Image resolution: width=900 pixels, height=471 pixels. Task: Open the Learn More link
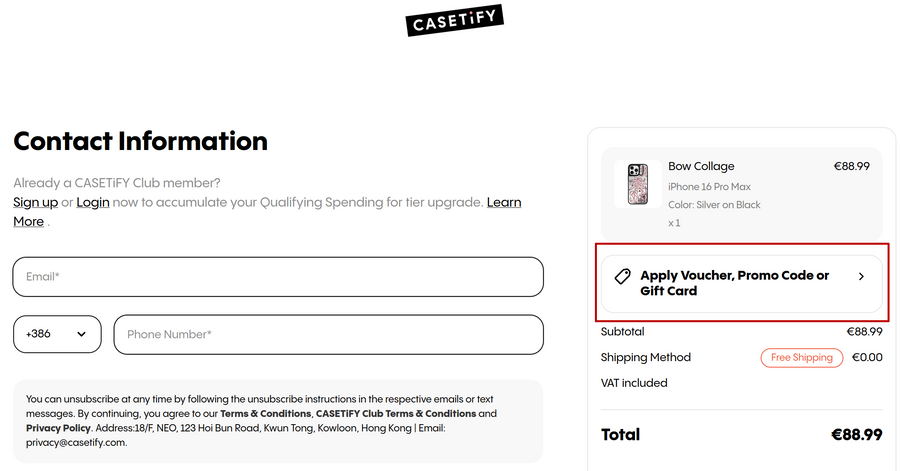(503, 202)
